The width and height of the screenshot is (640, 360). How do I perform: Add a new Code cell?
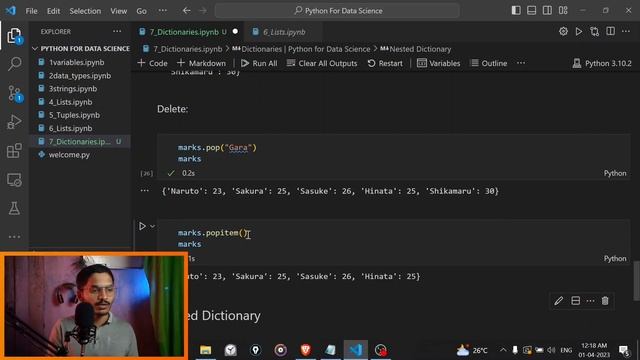click(x=153, y=63)
